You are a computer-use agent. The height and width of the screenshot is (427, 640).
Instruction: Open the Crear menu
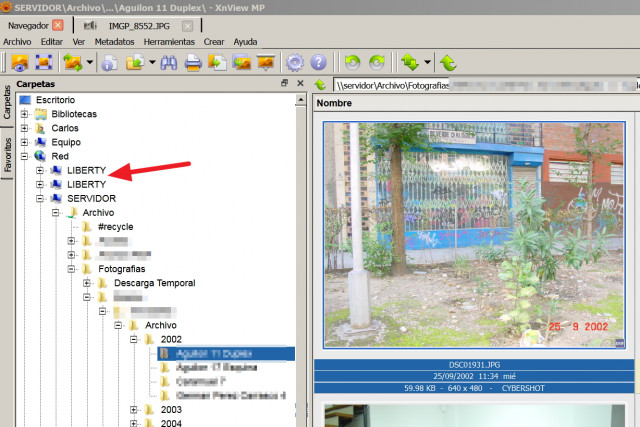(214, 42)
